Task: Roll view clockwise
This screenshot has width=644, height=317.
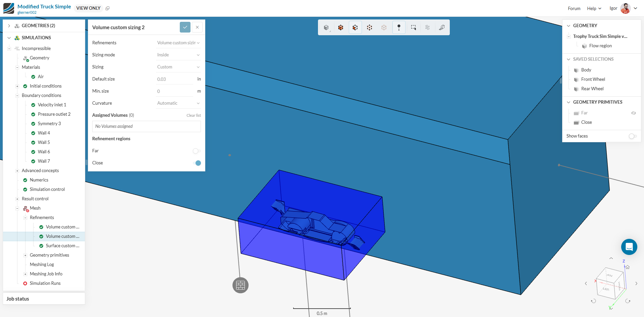Action: pyautogui.click(x=628, y=301)
